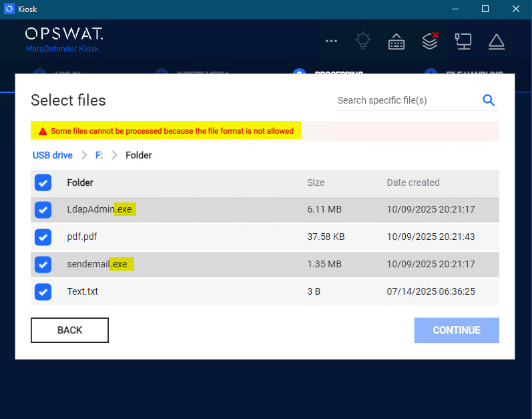Uncheck the sendemail.exe checkbox
The height and width of the screenshot is (419, 532).
pos(43,265)
